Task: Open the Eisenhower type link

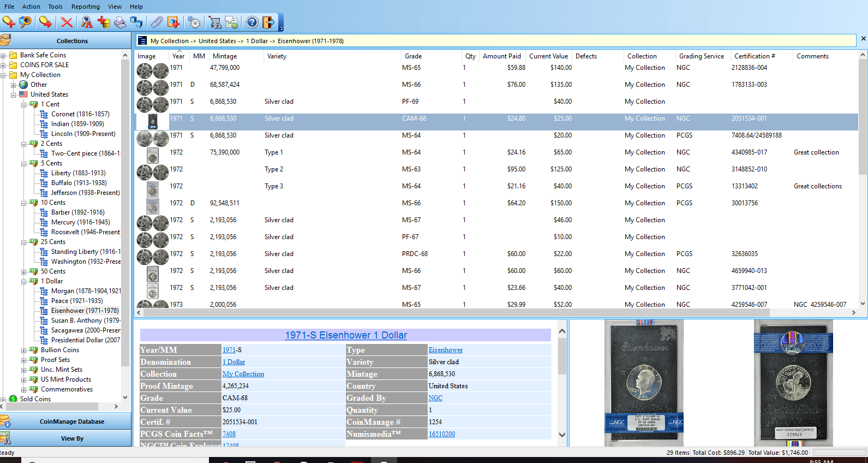Action: [446, 350]
